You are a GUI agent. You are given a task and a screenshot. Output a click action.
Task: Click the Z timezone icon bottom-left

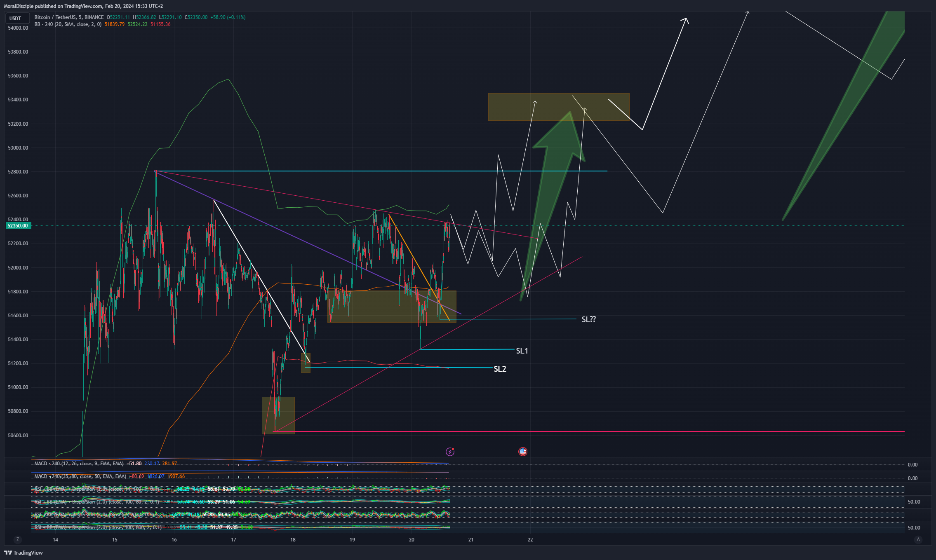[17, 539]
